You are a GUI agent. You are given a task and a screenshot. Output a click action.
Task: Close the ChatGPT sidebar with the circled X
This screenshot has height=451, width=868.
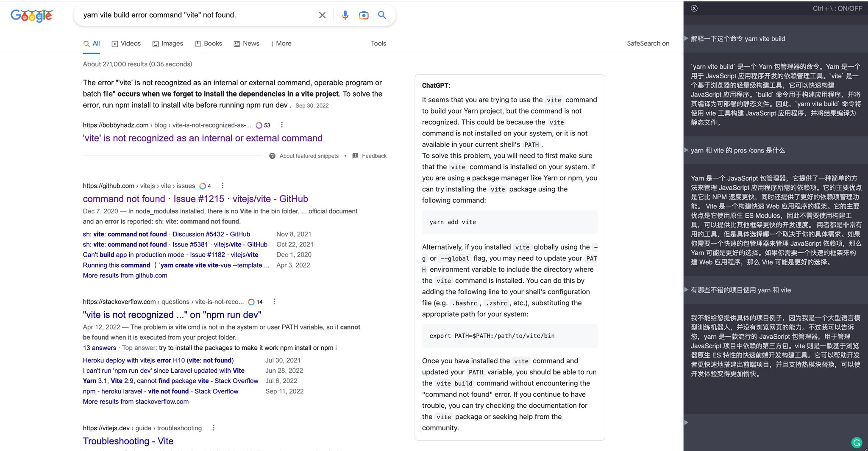click(x=694, y=8)
